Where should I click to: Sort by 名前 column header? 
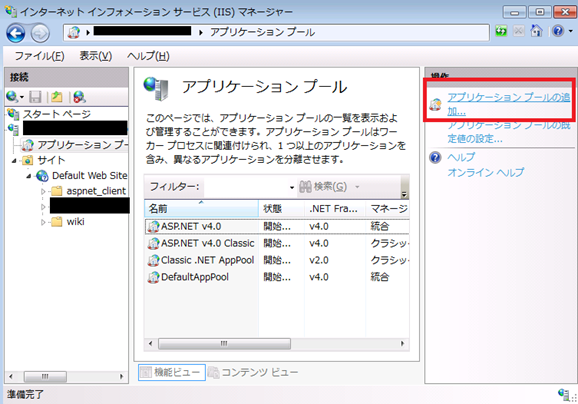tap(201, 209)
